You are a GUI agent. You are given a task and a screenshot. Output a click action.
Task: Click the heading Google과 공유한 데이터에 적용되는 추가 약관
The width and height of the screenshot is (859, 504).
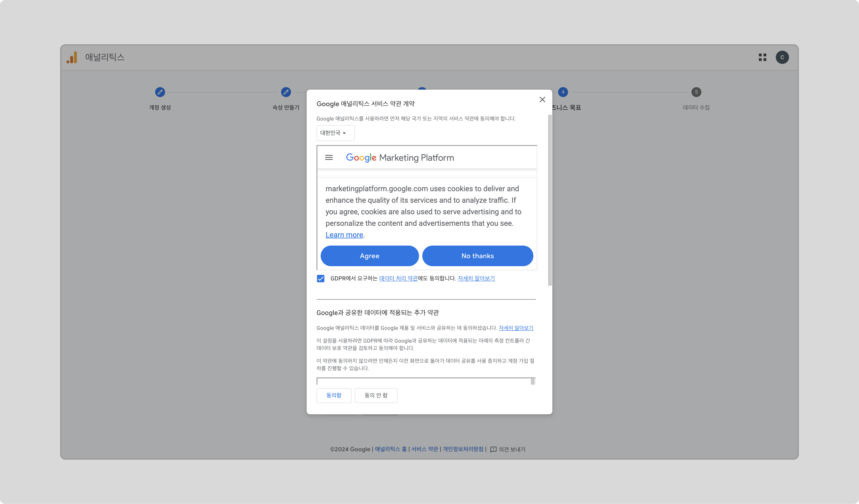[377, 313]
